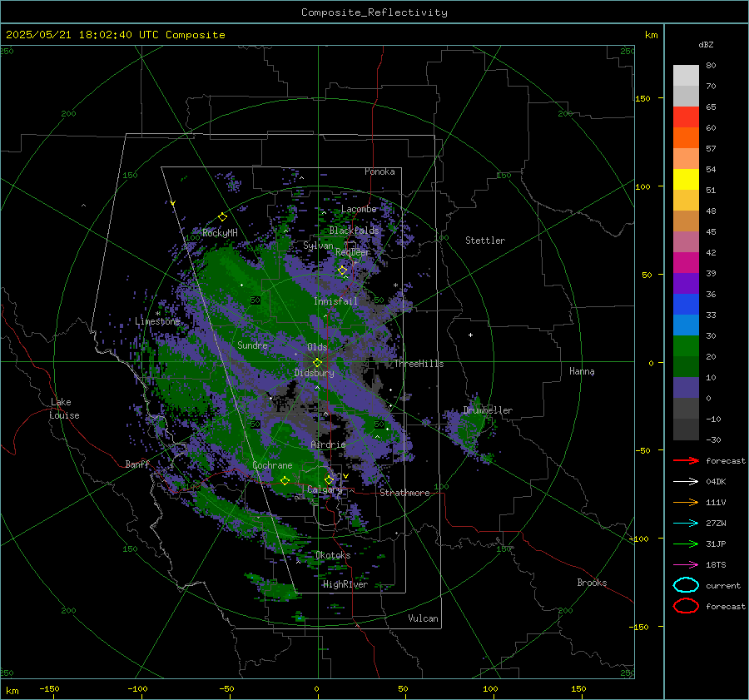The height and width of the screenshot is (700, 749).
Task: Click the Sundre town label
Action: (x=252, y=345)
